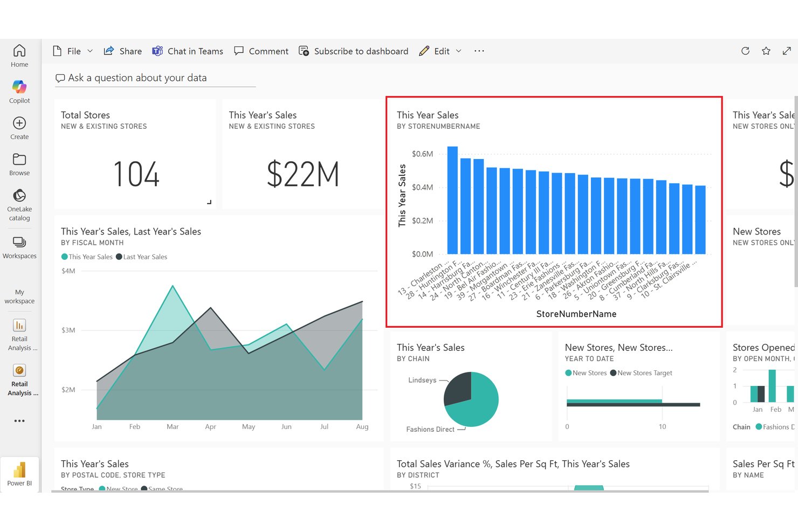Viewport: 798px width, 532px height.
Task: Go to Home in the sidebar
Action: (19, 56)
